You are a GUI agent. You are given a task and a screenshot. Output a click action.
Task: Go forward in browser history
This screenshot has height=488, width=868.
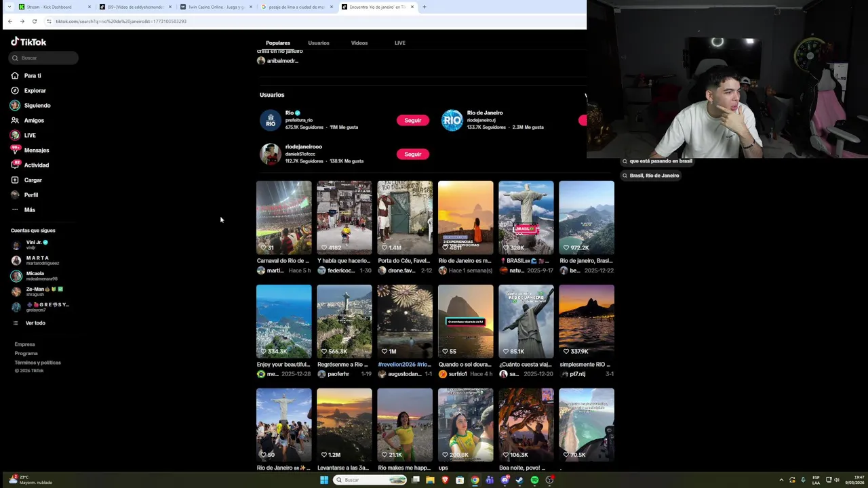click(22, 21)
